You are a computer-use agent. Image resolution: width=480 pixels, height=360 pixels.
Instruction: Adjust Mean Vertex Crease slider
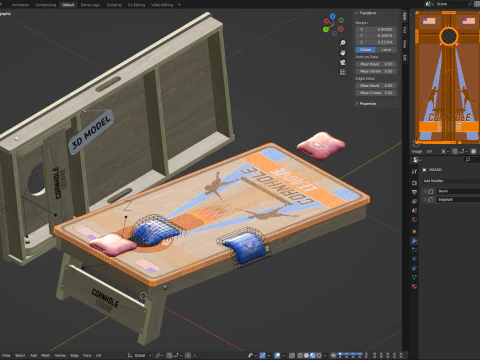point(376,71)
